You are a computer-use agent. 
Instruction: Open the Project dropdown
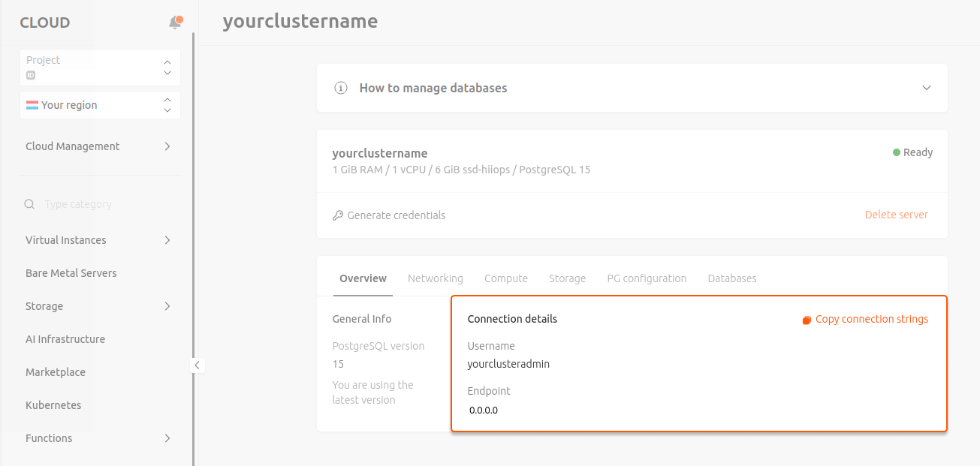click(x=167, y=68)
